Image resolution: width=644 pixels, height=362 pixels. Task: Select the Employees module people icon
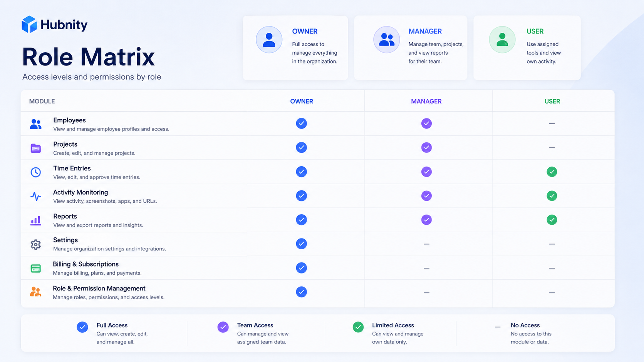click(x=36, y=124)
